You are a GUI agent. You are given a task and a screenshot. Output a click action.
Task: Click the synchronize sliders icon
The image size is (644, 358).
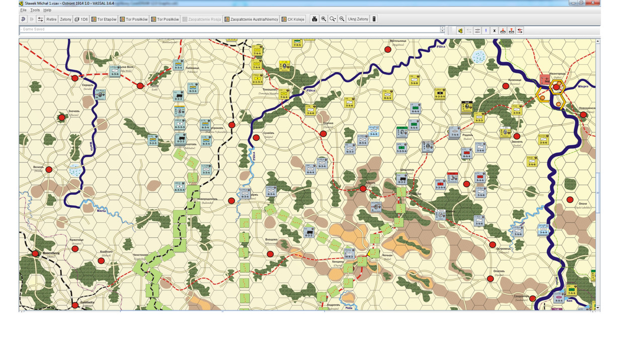pyautogui.click(x=477, y=31)
